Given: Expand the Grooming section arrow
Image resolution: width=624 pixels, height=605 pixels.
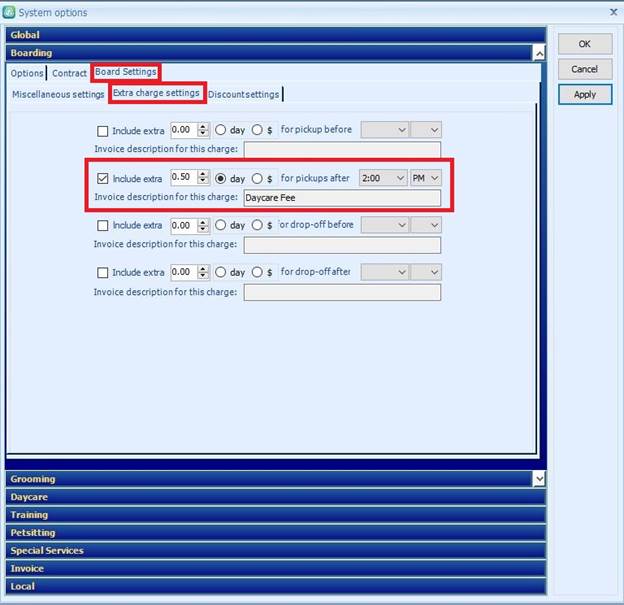Looking at the screenshot, I should coord(539,479).
